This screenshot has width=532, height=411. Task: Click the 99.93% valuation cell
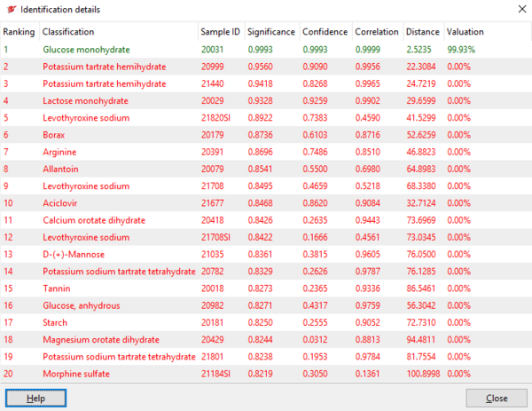(x=461, y=50)
